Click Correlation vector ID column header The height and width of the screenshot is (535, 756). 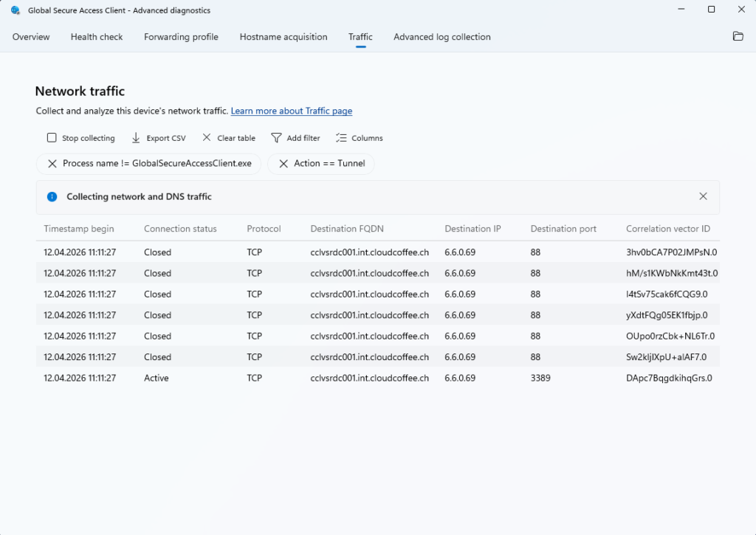[667, 229]
